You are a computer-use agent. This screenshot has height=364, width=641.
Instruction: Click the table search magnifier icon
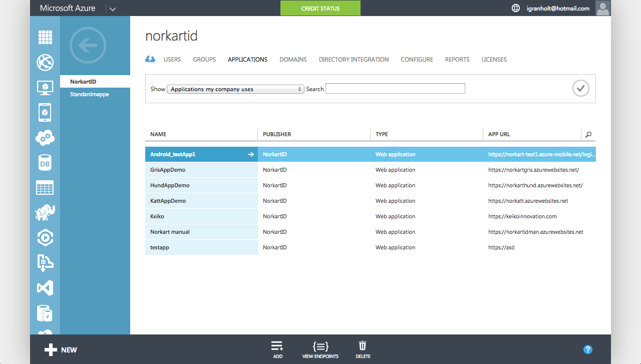pos(588,134)
